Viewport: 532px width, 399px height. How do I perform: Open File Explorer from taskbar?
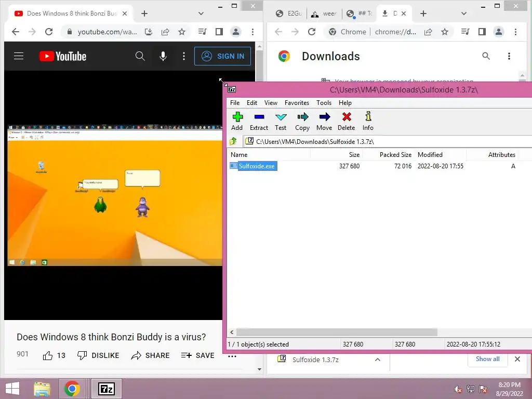(x=42, y=389)
